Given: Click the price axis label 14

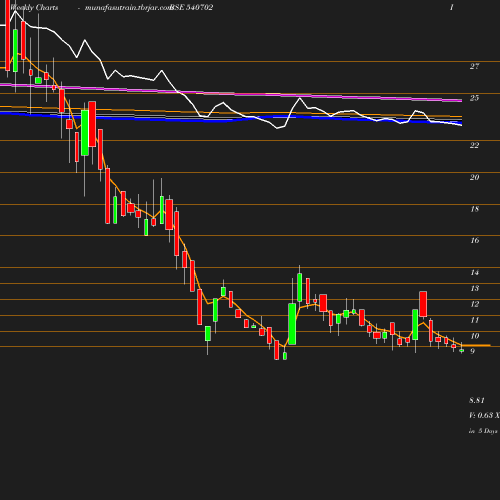Looking at the screenshot, I should [x=475, y=272].
